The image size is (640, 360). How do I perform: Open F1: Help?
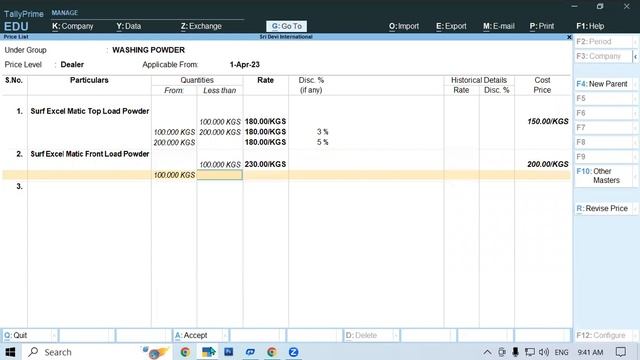tap(590, 26)
